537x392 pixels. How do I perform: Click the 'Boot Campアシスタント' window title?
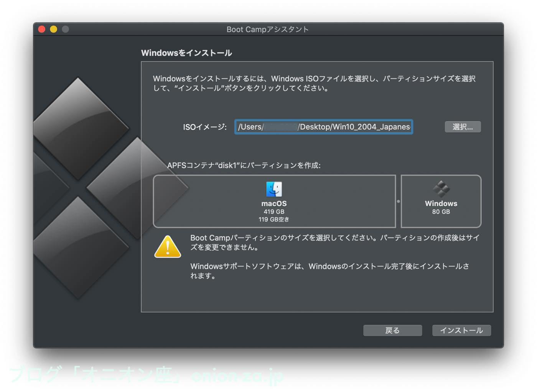(268, 30)
